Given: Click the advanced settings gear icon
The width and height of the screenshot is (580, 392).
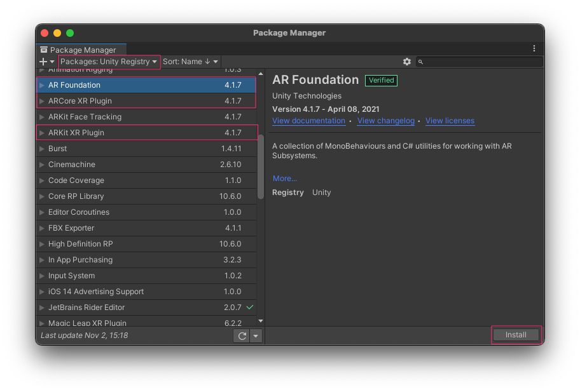Looking at the screenshot, I should pyautogui.click(x=407, y=62).
